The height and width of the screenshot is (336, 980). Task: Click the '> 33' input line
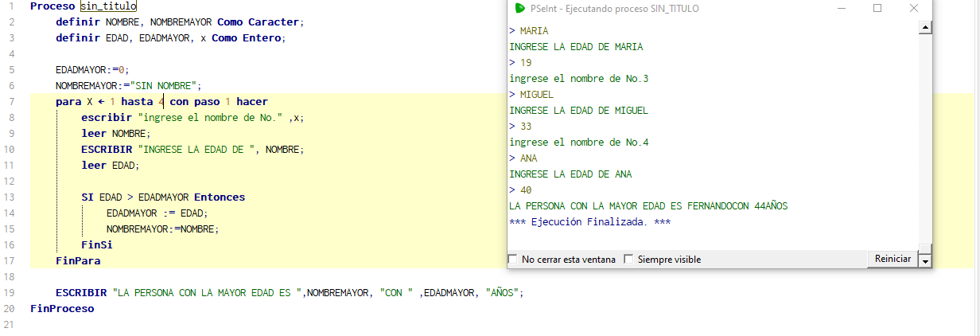point(520,126)
